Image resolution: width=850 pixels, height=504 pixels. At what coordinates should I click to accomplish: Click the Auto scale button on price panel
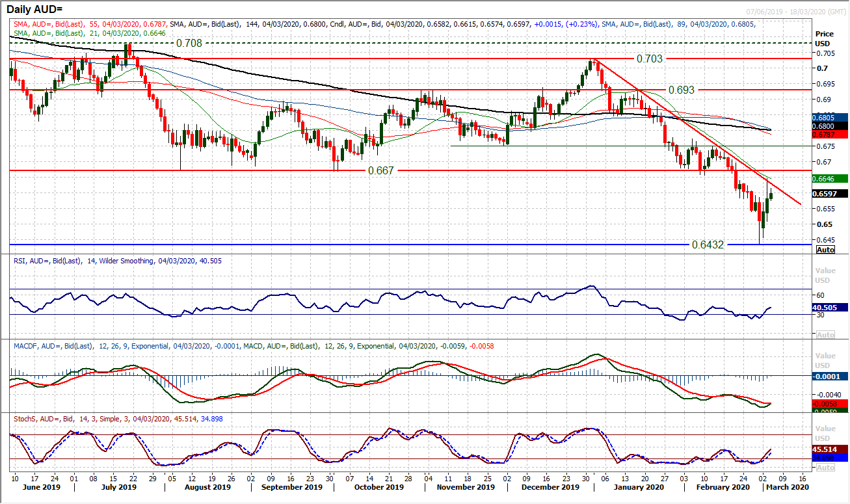pyautogui.click(x=825, y=250)
